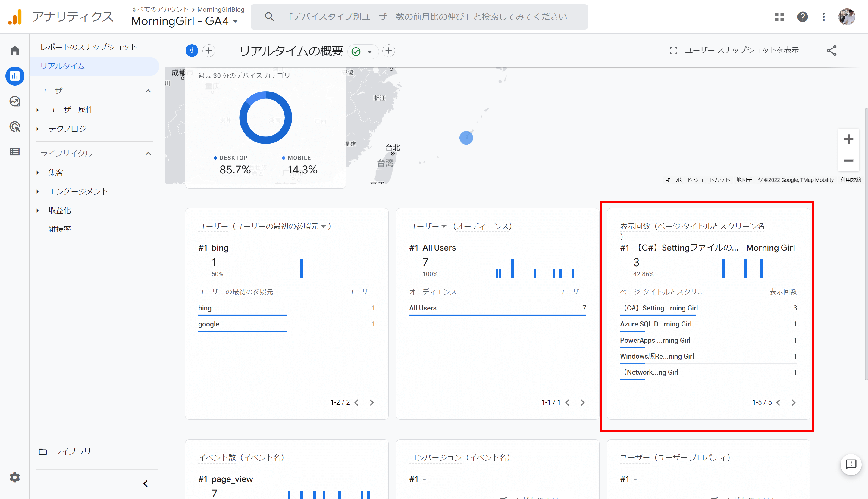Open the help question mark icon
The height and width of the screenshot is (499, 868).
point(802,17)
